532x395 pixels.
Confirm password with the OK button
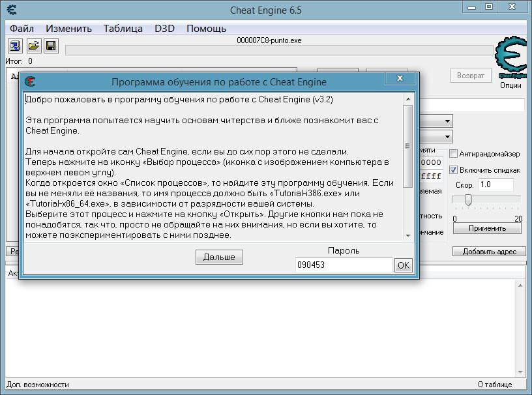pos(404,265)
